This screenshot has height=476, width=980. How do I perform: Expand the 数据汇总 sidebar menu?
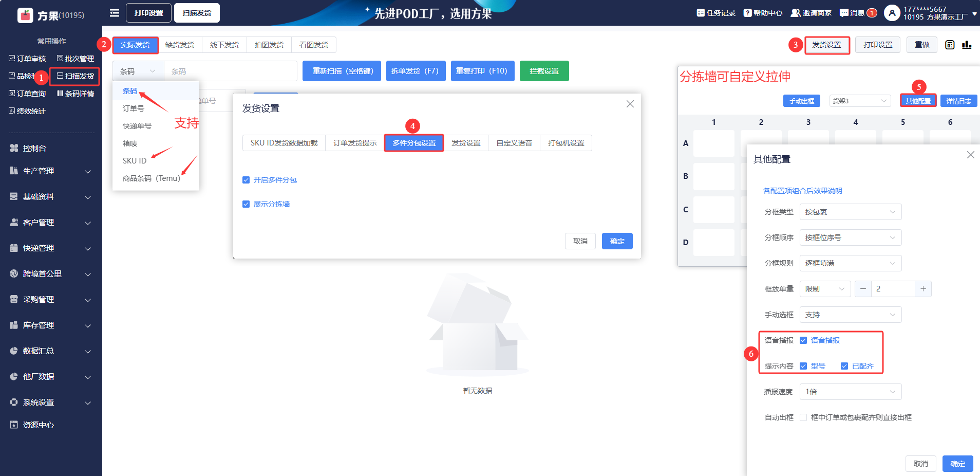coord(51,351)
